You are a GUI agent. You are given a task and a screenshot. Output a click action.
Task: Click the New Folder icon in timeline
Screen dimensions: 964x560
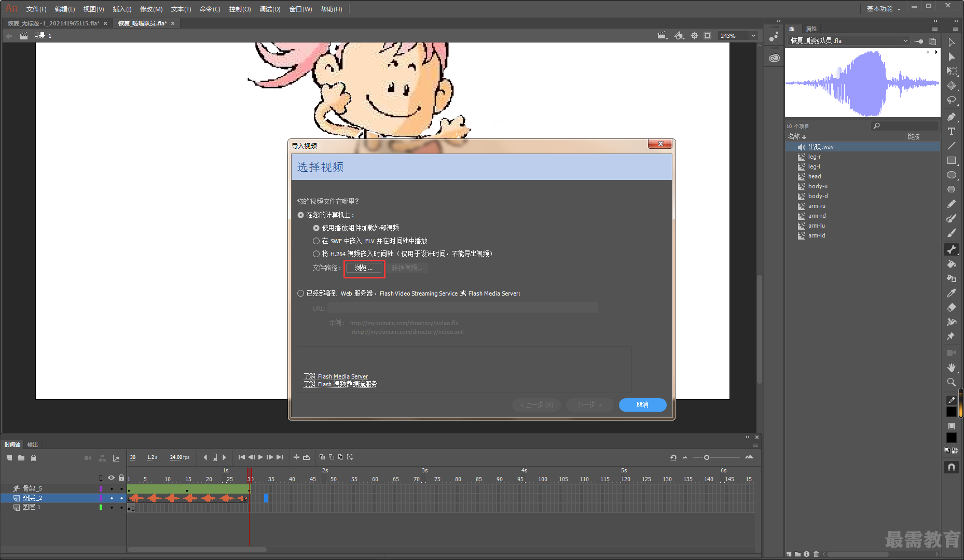pyautogui.click(x=21, y=458)
